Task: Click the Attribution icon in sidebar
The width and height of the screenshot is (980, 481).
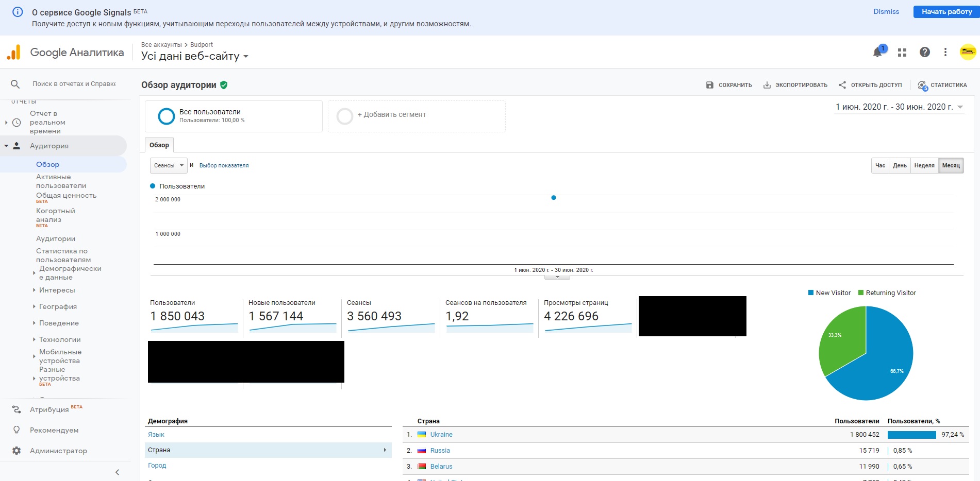Action: pos(16,409)
